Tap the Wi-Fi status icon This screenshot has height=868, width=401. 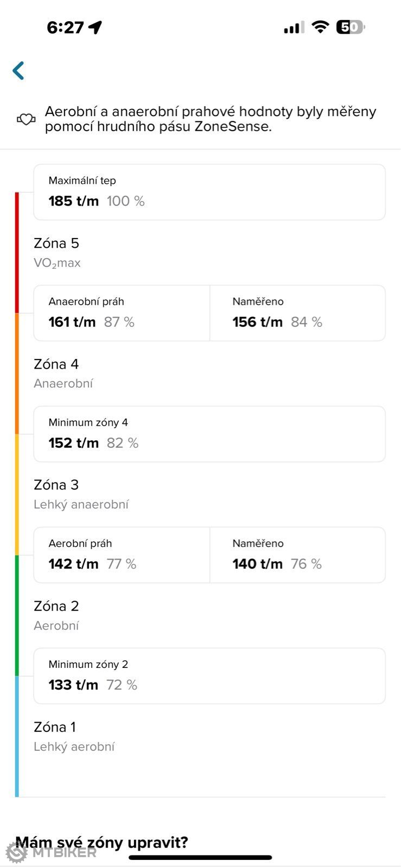pos(321,27)
